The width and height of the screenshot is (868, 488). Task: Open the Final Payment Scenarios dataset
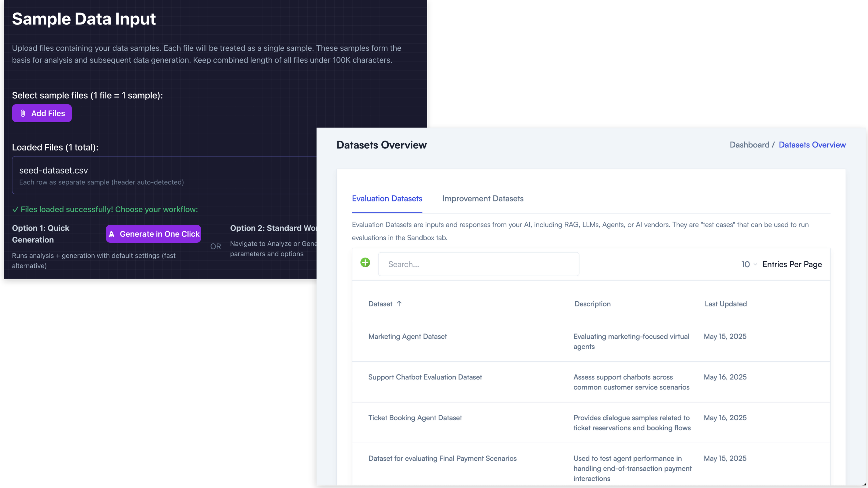[x=442, y=458]
